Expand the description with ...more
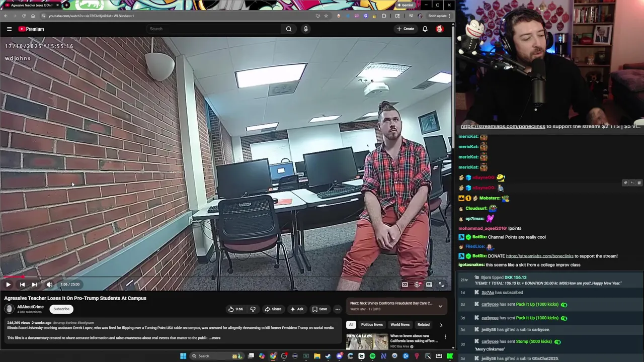 [215, 338]
